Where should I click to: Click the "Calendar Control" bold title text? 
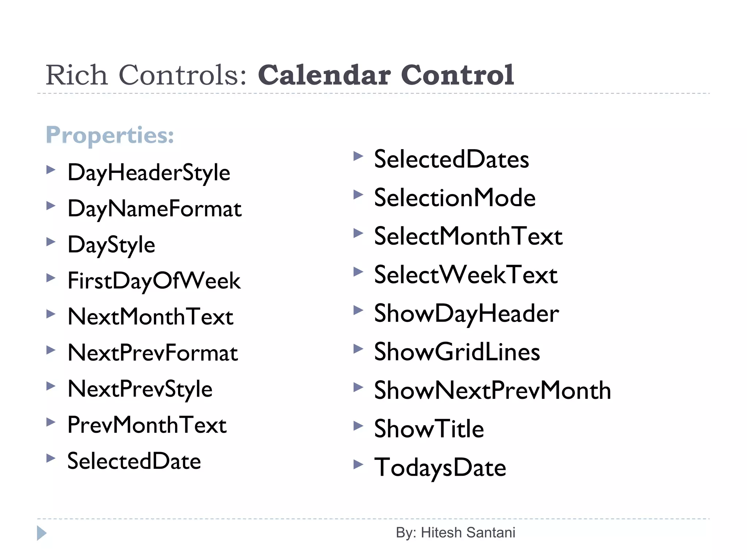pyautogui.click(x=386, y=75)
